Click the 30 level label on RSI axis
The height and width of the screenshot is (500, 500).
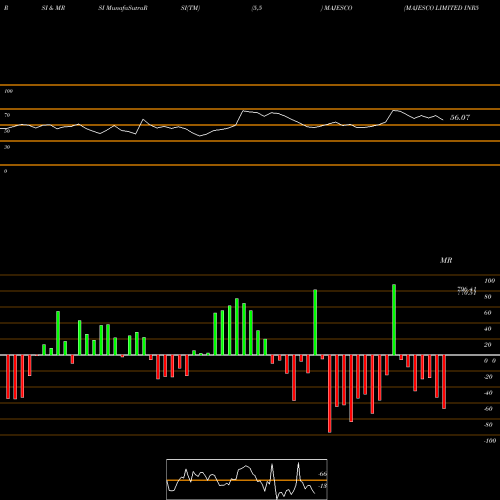[7, 147]
